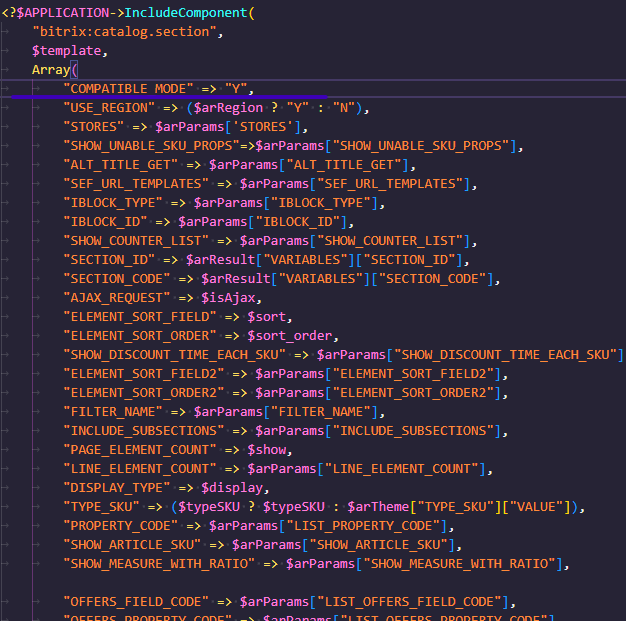
Task: Click the "LIST_OFFERS_FIELD_CODE" index string
Action: (x=410, y=602)
